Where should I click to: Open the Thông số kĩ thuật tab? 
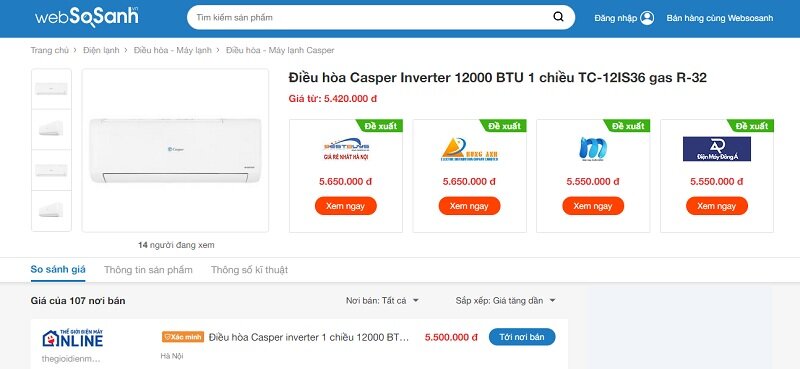click(249, 269)
